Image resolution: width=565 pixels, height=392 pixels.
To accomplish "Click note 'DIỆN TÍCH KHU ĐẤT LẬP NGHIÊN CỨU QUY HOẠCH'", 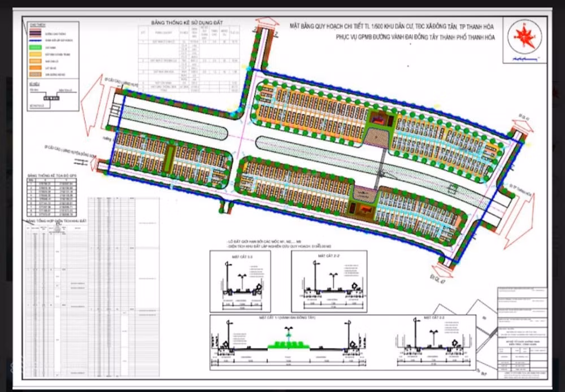I will click(x=280, y=246).
